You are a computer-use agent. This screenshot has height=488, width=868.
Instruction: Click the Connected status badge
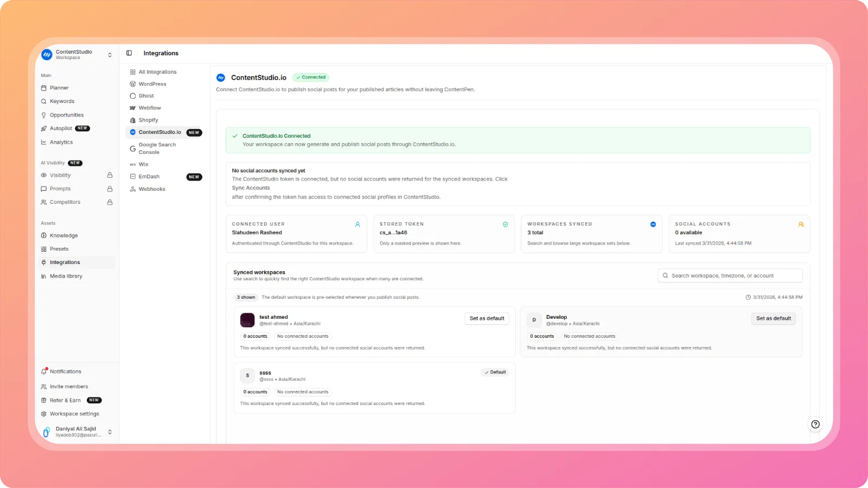coord(311,78)
